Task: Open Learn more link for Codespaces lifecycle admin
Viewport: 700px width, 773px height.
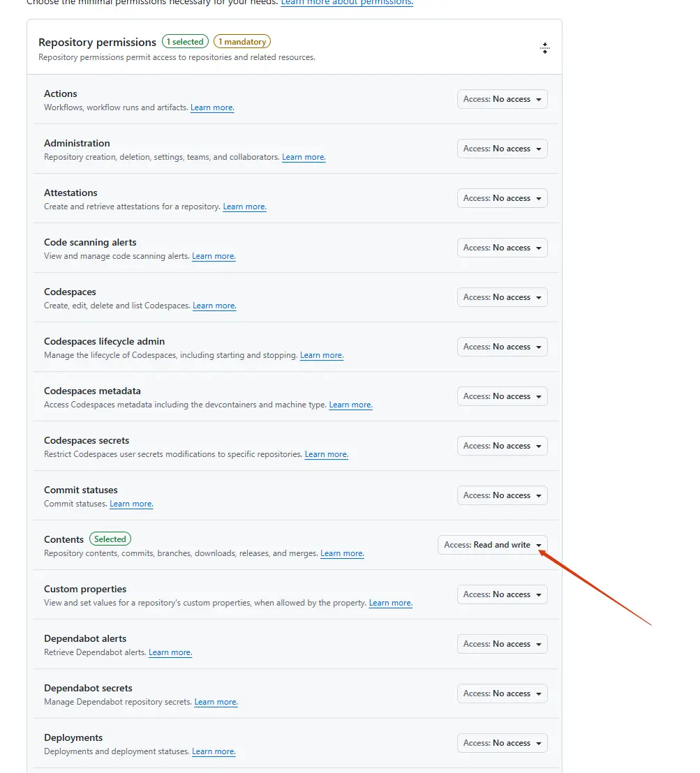Action: (322, 356)
